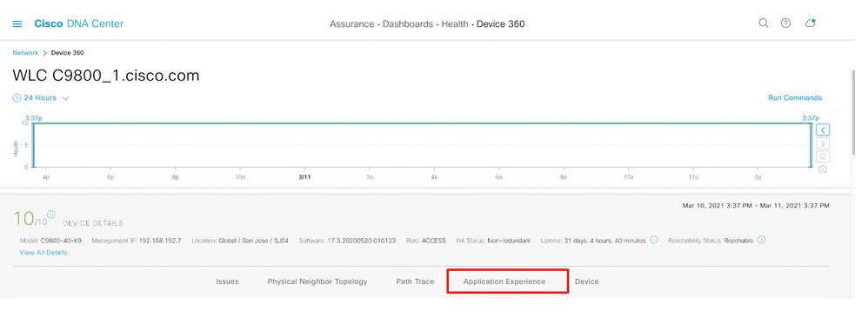Click the info icon next to Reachability Status
This screenshot has height=324, width=868.
click(761, 240)
